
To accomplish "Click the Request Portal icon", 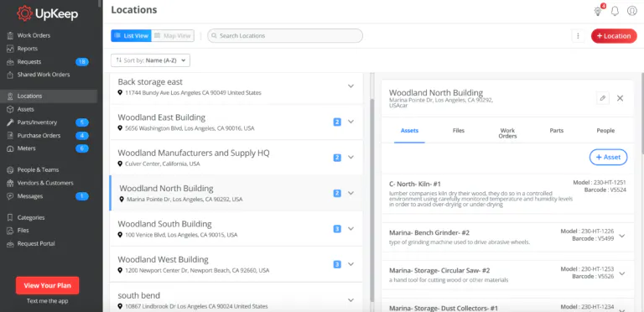I will (10, 244).
